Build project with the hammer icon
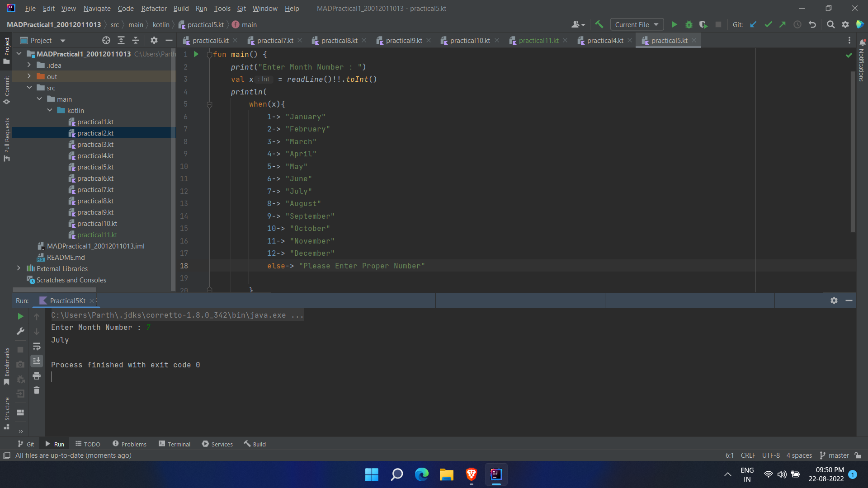The height and width of the screenshot is (488, 868). pyautogui.click(x=599, y=24)
